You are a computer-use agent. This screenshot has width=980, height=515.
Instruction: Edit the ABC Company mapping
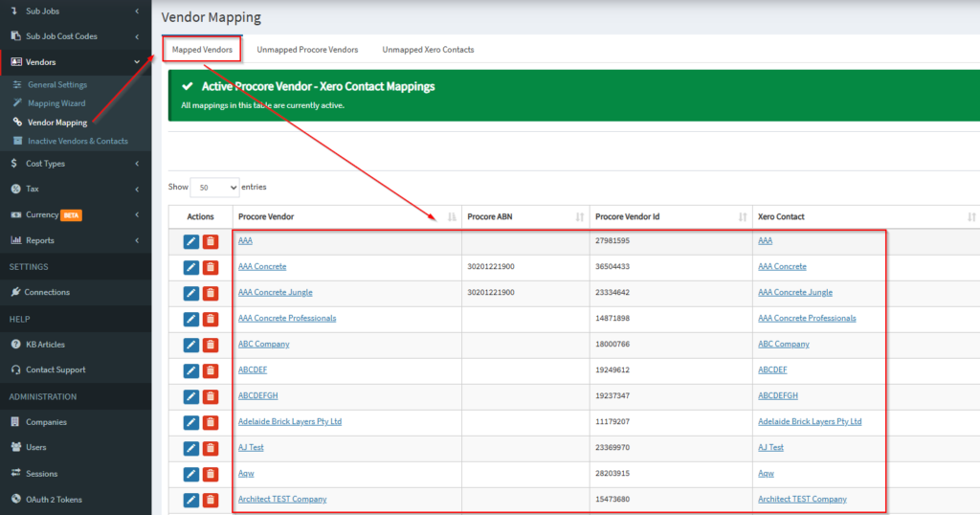191,345
